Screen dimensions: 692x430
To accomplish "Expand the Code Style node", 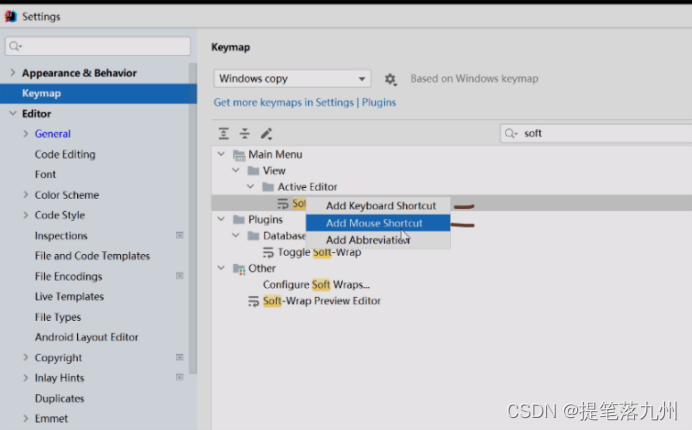I will (26, 215).
